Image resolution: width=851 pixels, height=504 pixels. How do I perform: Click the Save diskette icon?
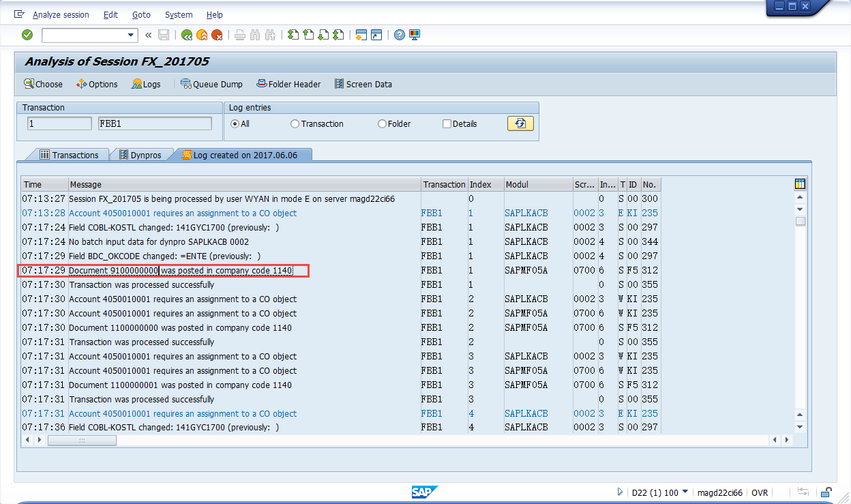click(164, 35)
